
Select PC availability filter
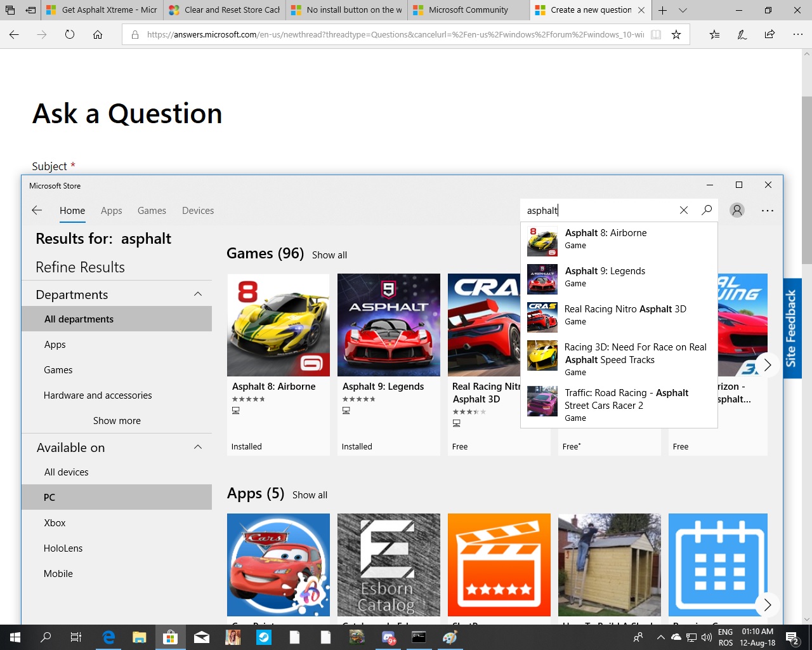[x=117, y=498]
